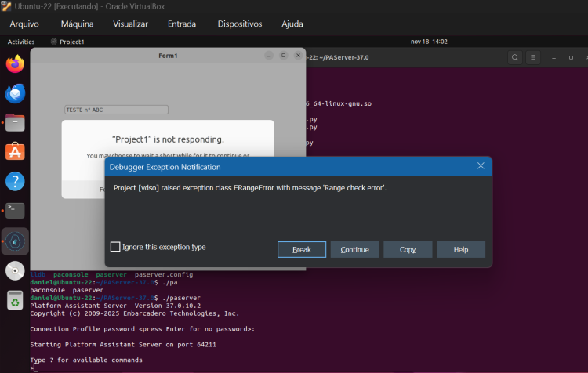Select the running Project1 app dock icon
Image resolution: width=588 pixels, height=373 pixels.
(x=15, y=241)
